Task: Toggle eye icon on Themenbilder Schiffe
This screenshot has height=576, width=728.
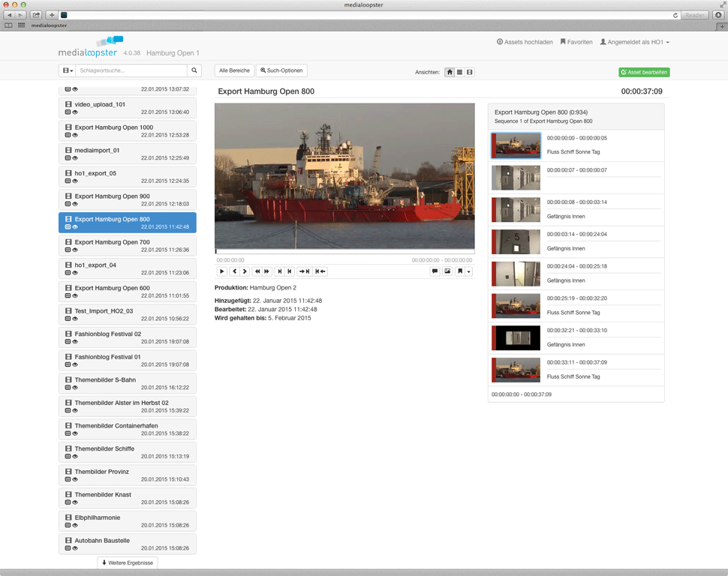Action: pos(75,457)
